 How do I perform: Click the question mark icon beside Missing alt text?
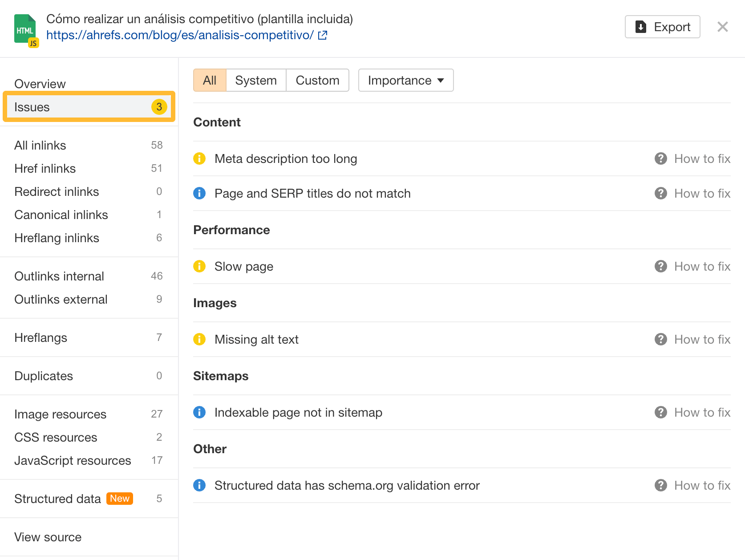coord(660,339)
